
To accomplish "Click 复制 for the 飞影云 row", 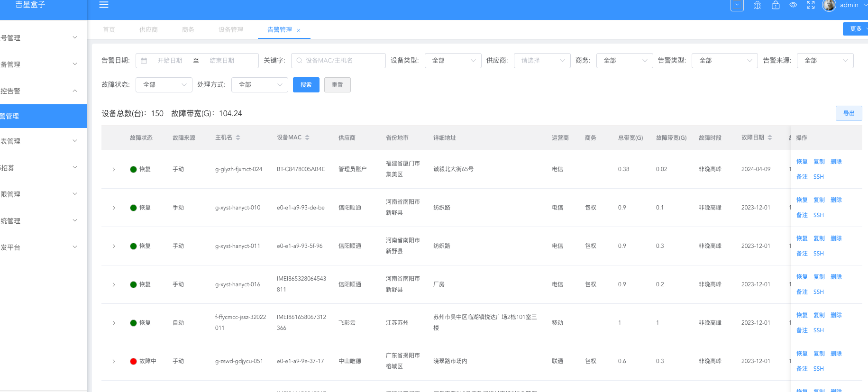I will point(819,315).
